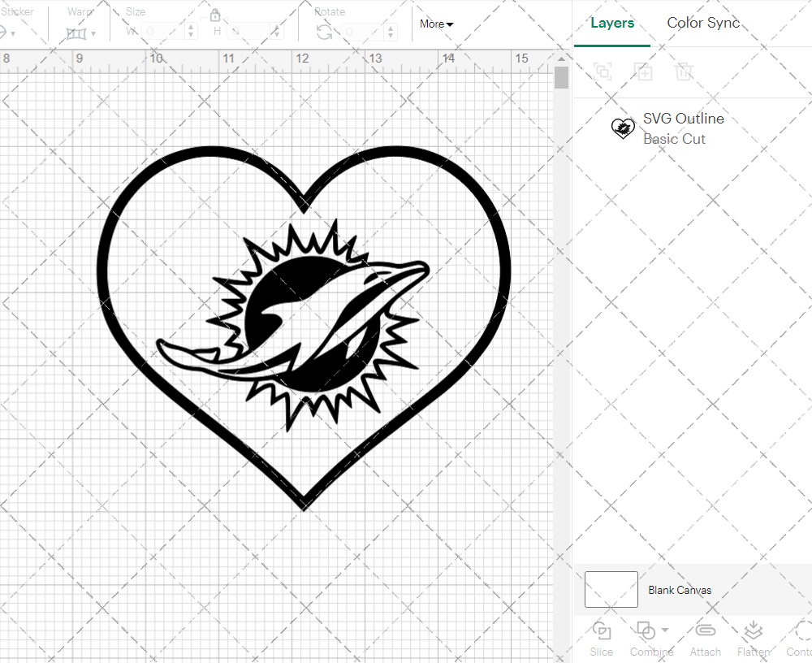Click the Delete layer trash icon
The height and width of the screenshot is (663, 812).
[684, 71]
